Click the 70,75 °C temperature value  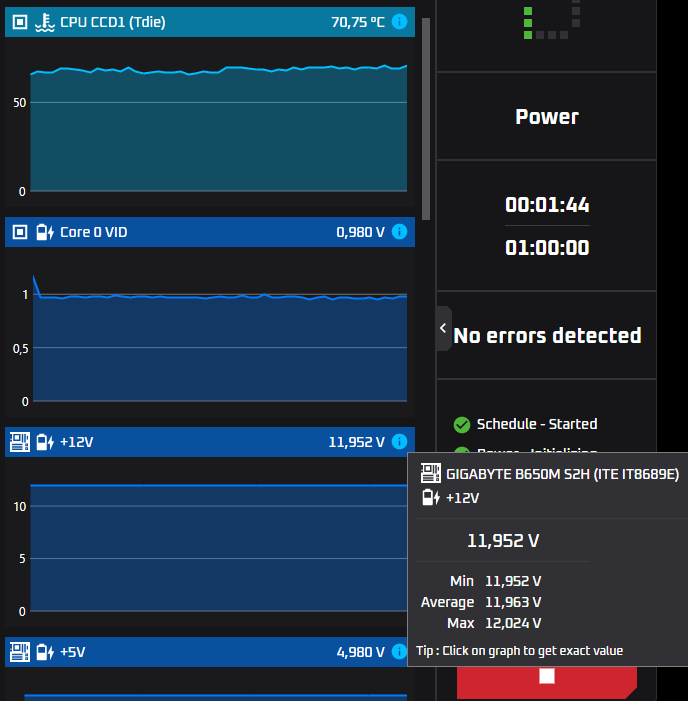pos(358,22)
